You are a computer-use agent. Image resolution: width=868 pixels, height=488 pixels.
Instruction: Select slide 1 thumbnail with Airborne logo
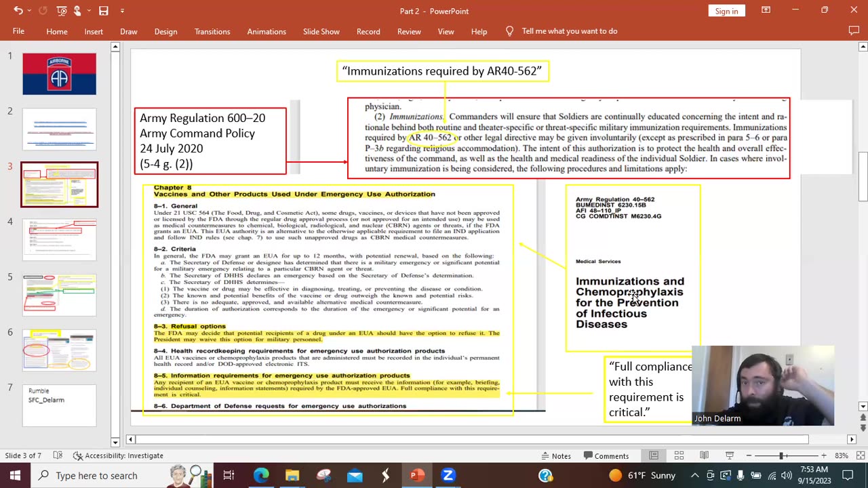point(60,74)
